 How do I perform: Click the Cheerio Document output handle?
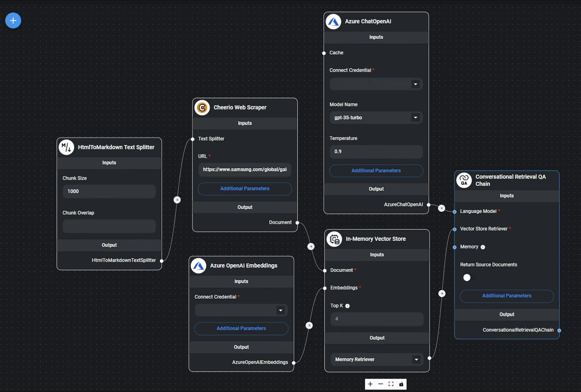[x=297, y=223]
